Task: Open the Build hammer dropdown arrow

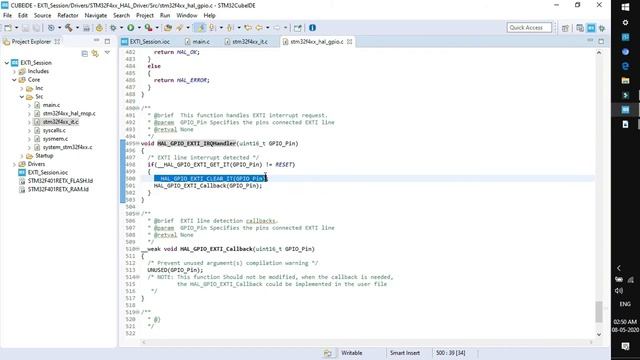Action: point(77,28)
